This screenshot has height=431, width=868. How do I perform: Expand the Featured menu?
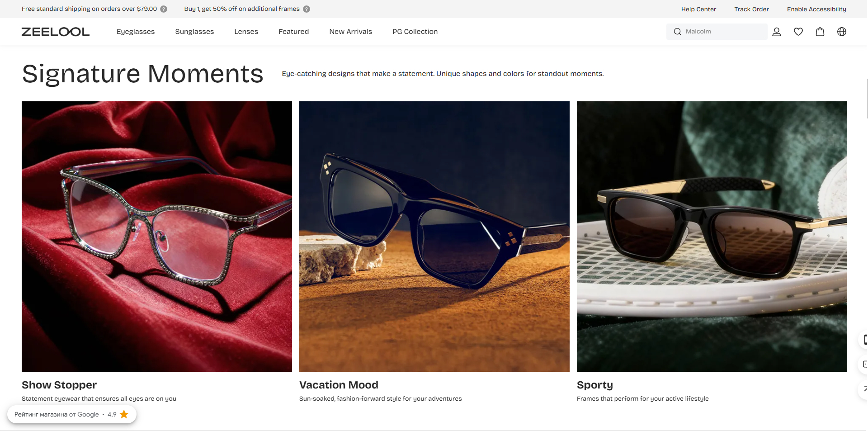(293, 32)
